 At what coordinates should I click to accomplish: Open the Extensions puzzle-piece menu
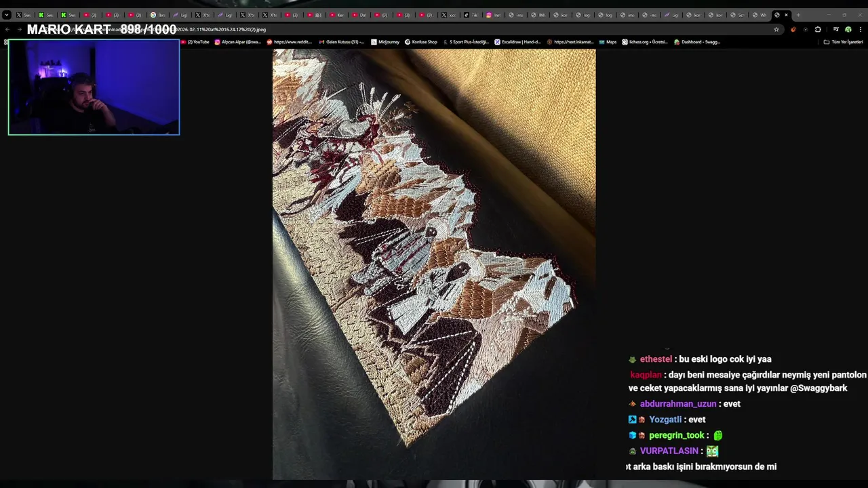818,29
